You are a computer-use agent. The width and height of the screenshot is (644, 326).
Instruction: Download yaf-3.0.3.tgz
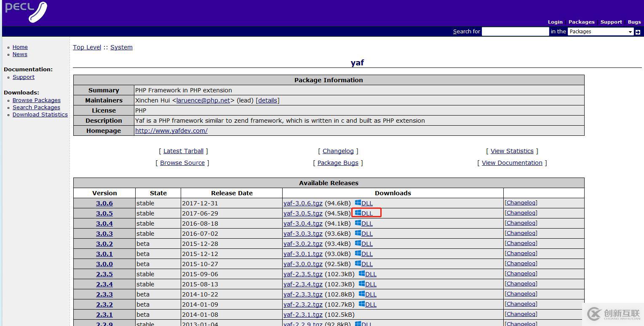point(303,234)
